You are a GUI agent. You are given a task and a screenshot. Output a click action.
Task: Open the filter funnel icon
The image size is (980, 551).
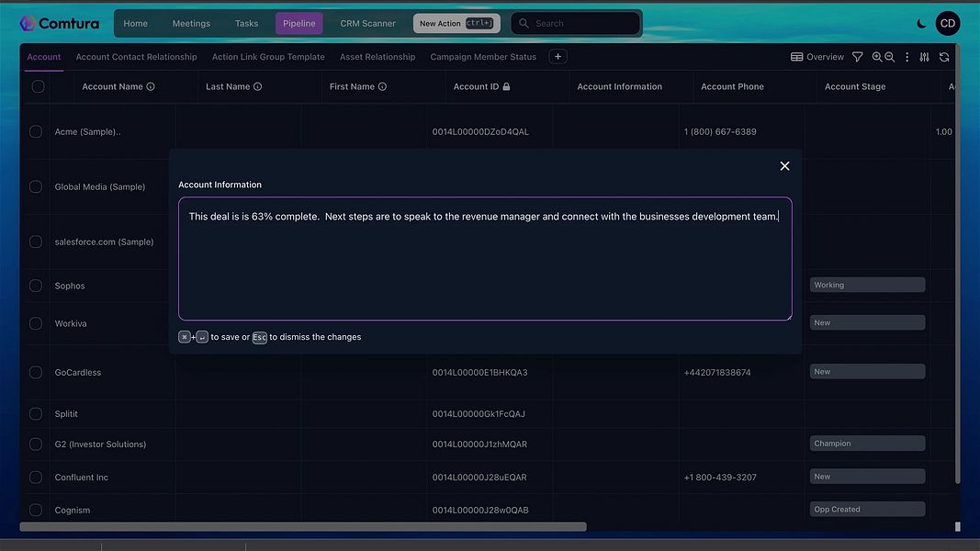[x=858, y=57]
